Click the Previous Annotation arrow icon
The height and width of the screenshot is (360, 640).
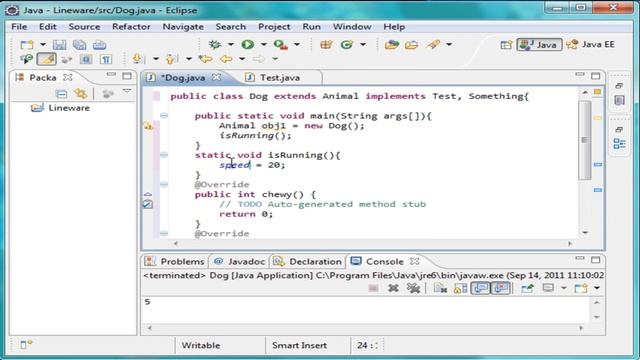pos(172,59)
